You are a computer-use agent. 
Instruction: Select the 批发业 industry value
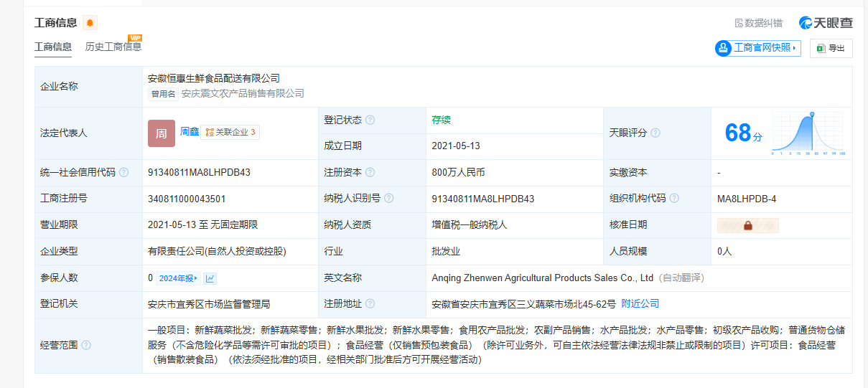(x=446, y=252)
